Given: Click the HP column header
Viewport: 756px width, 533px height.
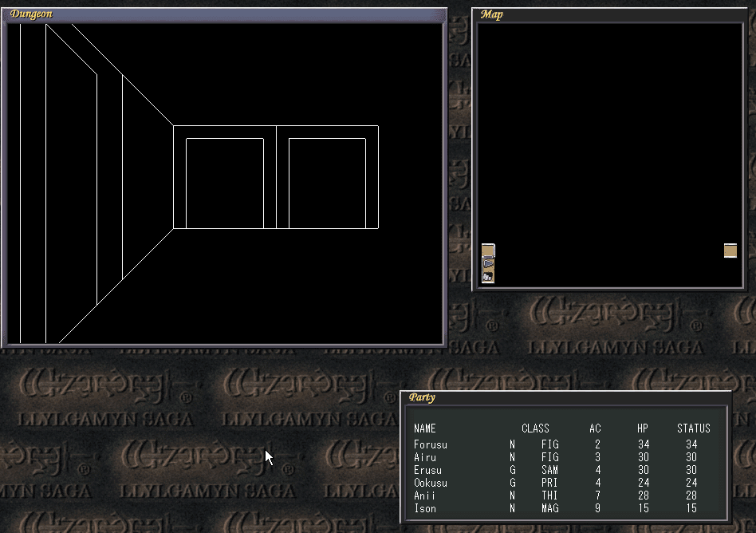Looking at the screenshot, I should click(x=643, y=428).
